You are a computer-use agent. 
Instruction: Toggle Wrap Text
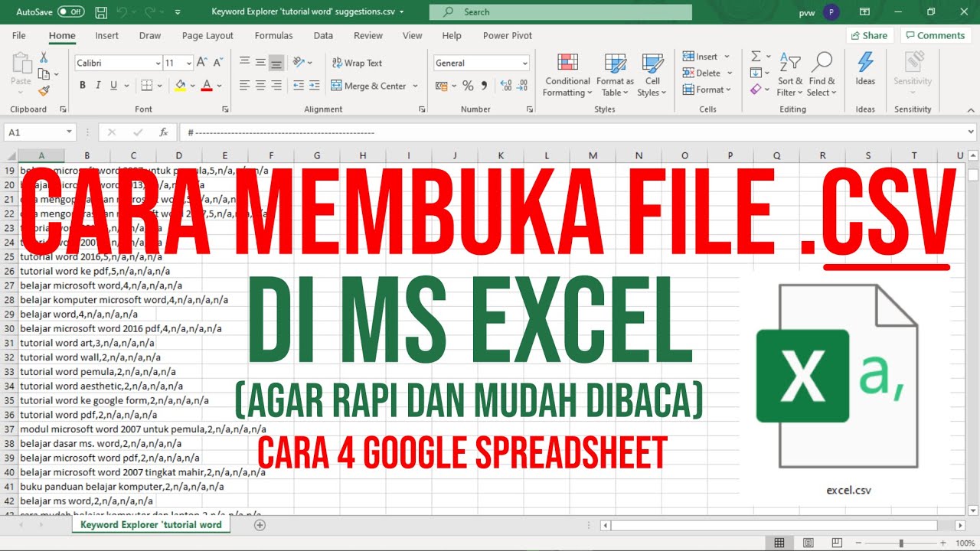point(357,63)
